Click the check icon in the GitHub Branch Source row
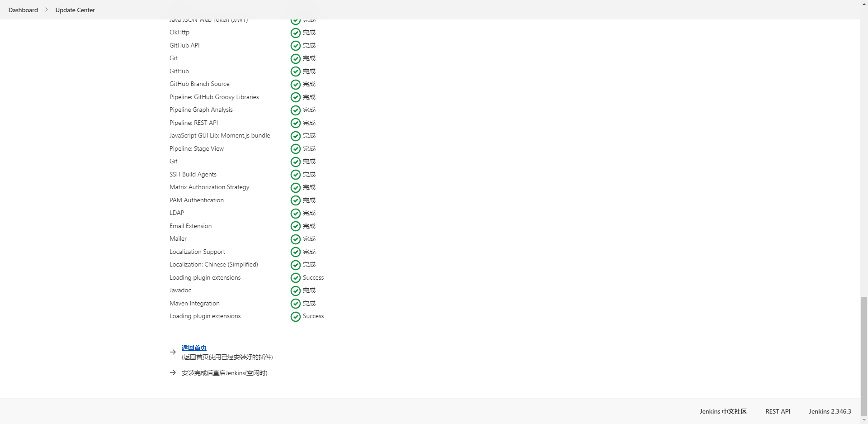 [296, 85]
